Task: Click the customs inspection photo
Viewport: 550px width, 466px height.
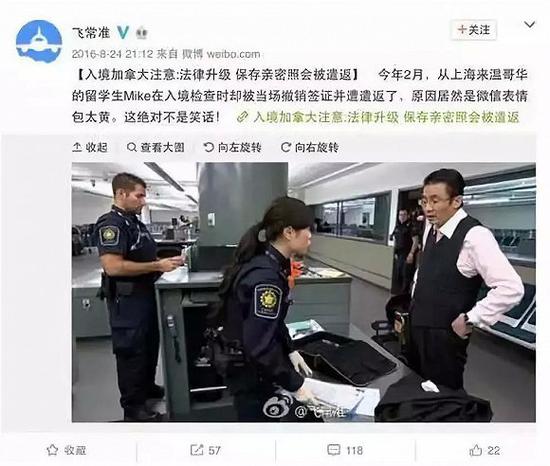Action: 304,292
